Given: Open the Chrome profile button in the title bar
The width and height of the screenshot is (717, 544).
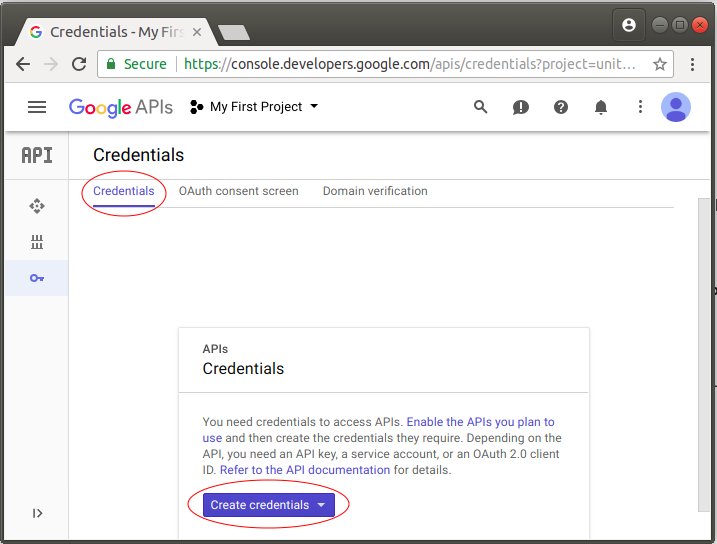Looking at the screenshot, I should [x=629, y=25].
